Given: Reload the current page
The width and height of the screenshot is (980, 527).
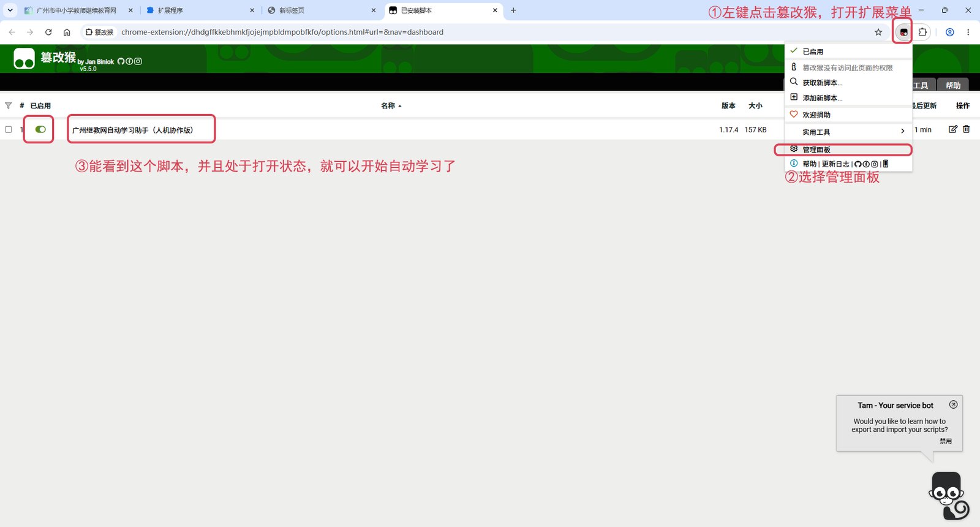Looking at the screenshot, I should [x=48, y=32].
